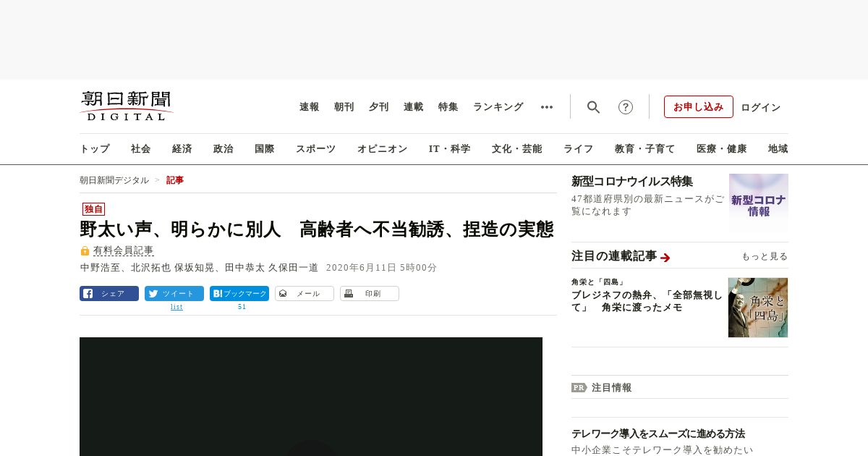Go to 経済 section

point(182,148)
